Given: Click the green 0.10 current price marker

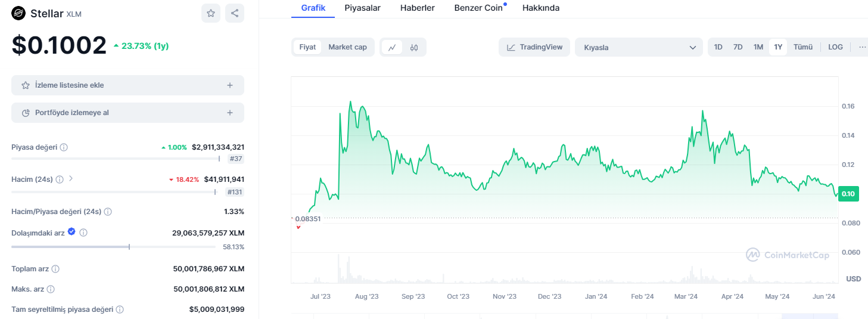Looking at the screenshot, I should point(848,194).
